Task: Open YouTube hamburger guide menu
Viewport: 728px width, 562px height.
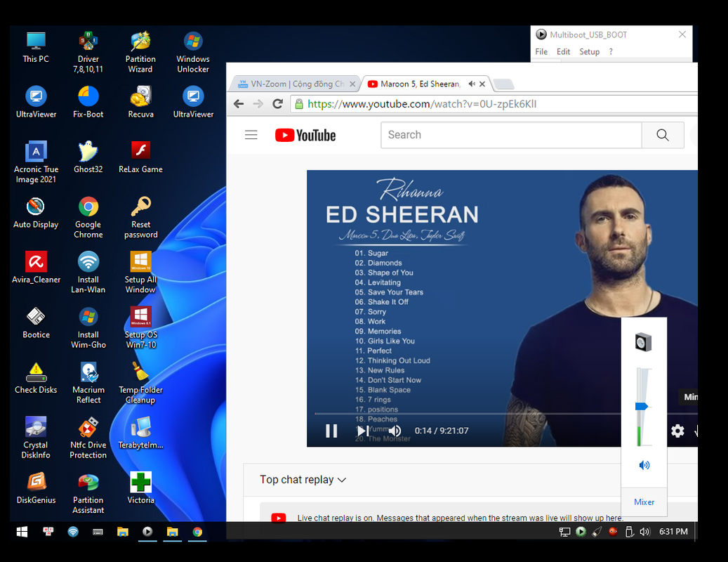Action: click(x=251, y=135)
